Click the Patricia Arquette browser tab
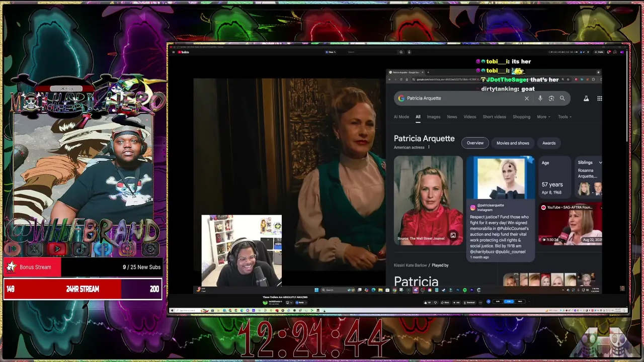 (x=406, y=72)
